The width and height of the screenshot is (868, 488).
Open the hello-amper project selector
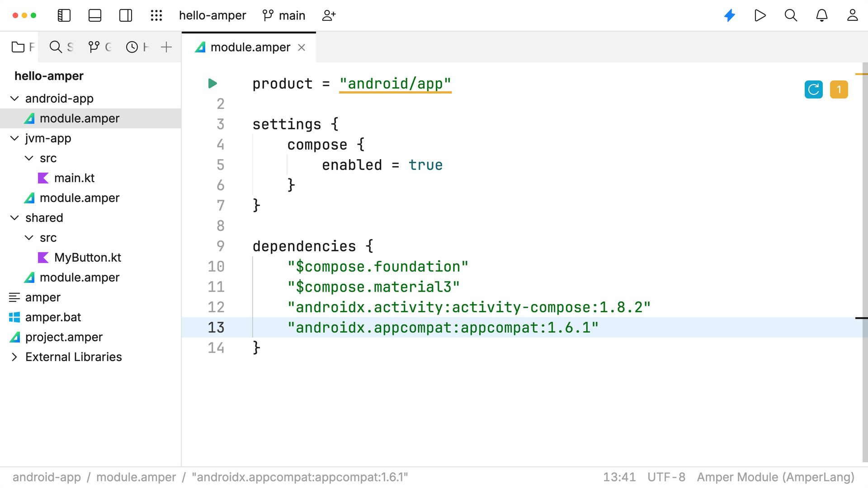tap(212, 15)
